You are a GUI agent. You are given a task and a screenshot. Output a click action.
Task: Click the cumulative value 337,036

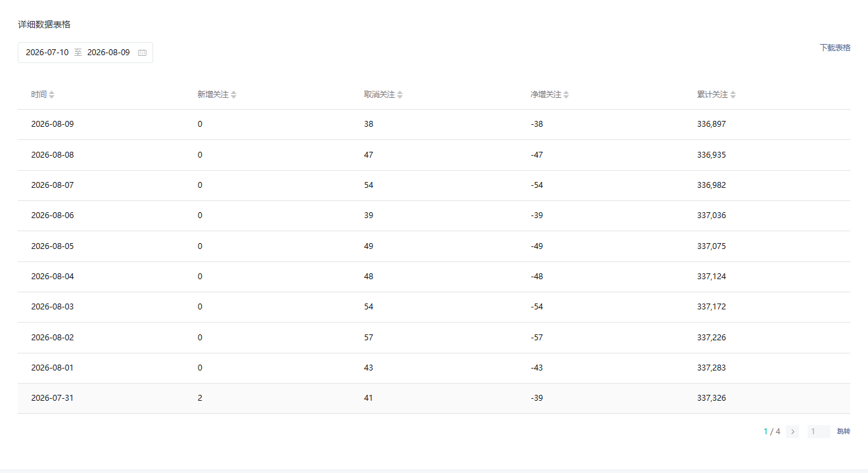tap(712, 215)
